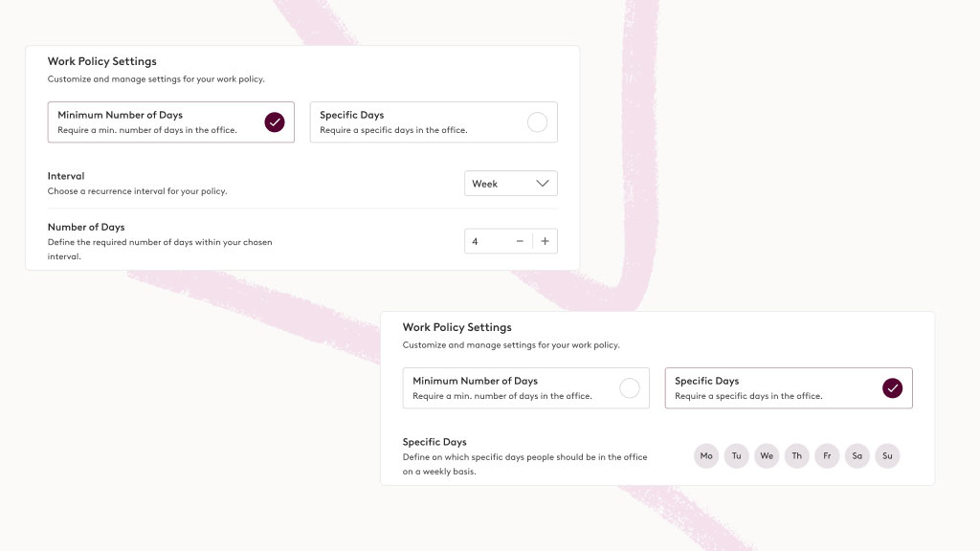Increase number of days with plus icon
The width and height of the screenshot is (980, 551).
[545, 241]
